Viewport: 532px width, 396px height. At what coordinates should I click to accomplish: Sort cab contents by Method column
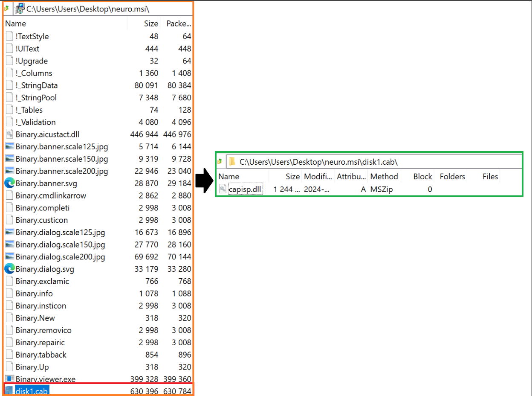tap(384, 176)
